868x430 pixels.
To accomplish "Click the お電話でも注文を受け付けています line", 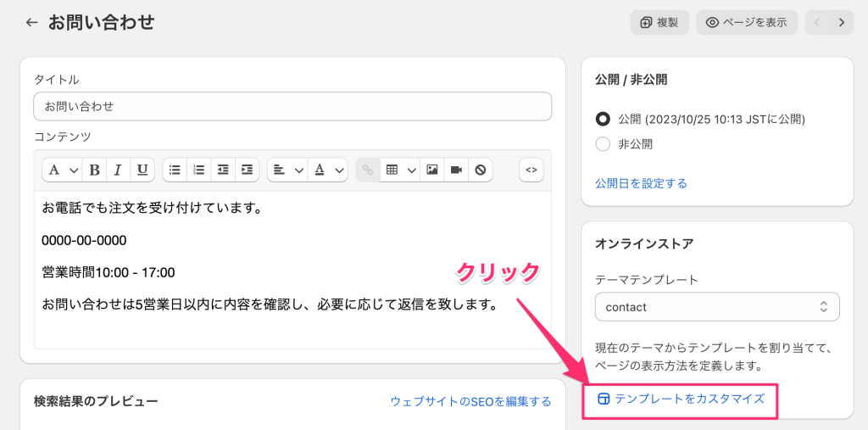I will [152, 209].
